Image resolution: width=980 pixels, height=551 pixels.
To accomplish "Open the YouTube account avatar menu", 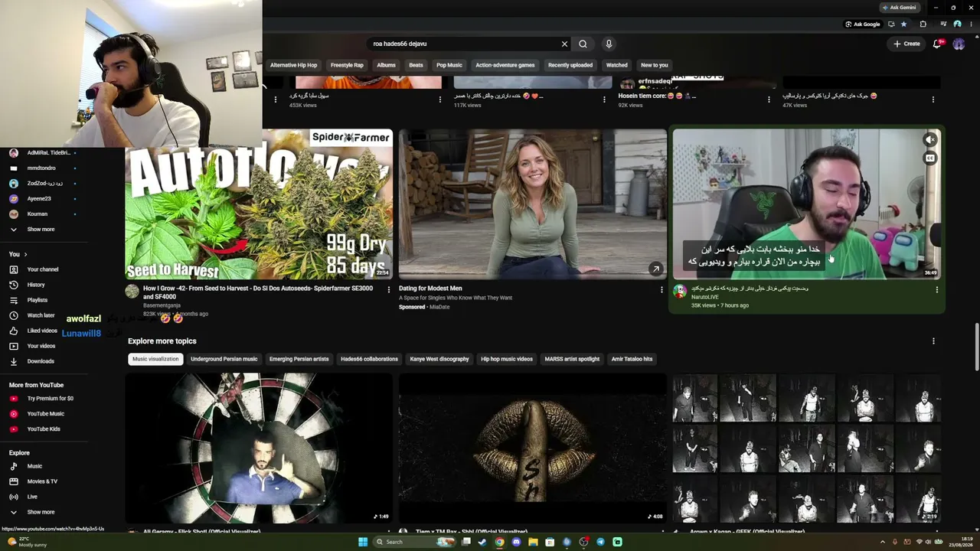I will click(x=959, y=44).
